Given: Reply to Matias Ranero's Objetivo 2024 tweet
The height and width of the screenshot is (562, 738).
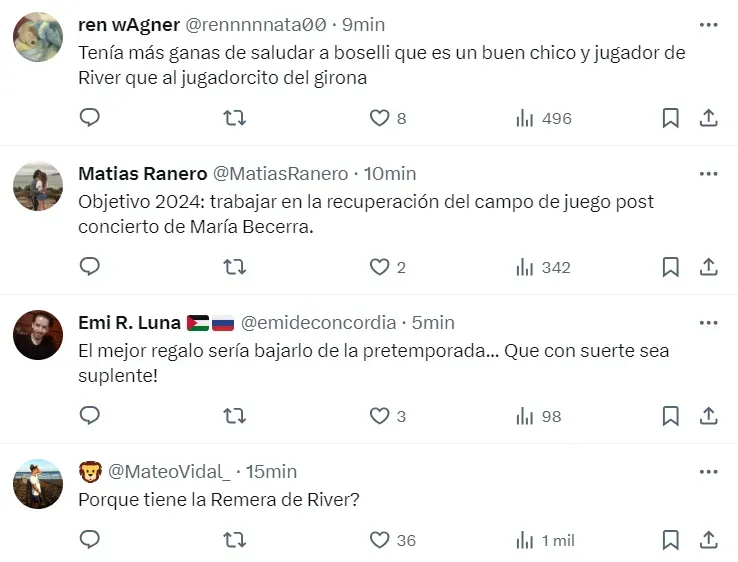Looking at the screenshot, I should pyautogui.click(x=90, y=267).
